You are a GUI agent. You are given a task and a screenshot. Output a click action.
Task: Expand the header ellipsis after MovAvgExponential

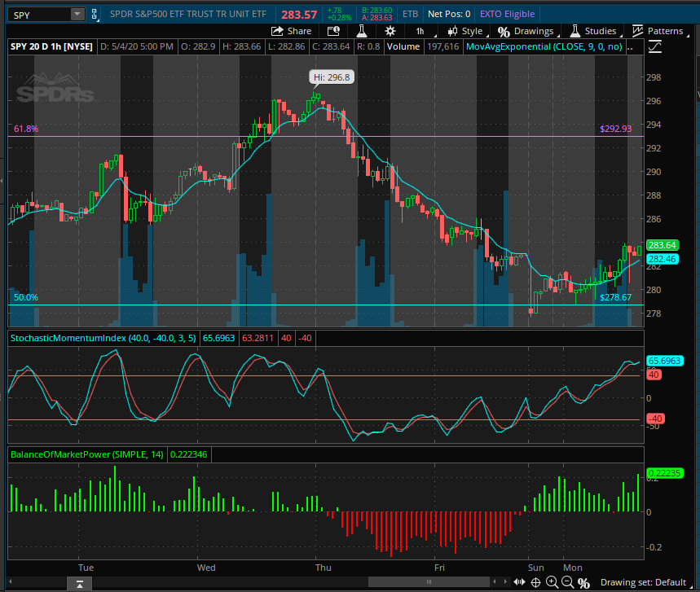(631, 47)
